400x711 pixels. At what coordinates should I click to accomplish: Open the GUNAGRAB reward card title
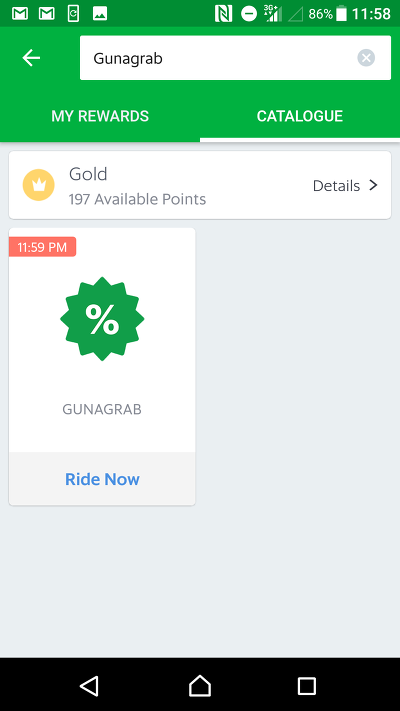pos(102,409)
